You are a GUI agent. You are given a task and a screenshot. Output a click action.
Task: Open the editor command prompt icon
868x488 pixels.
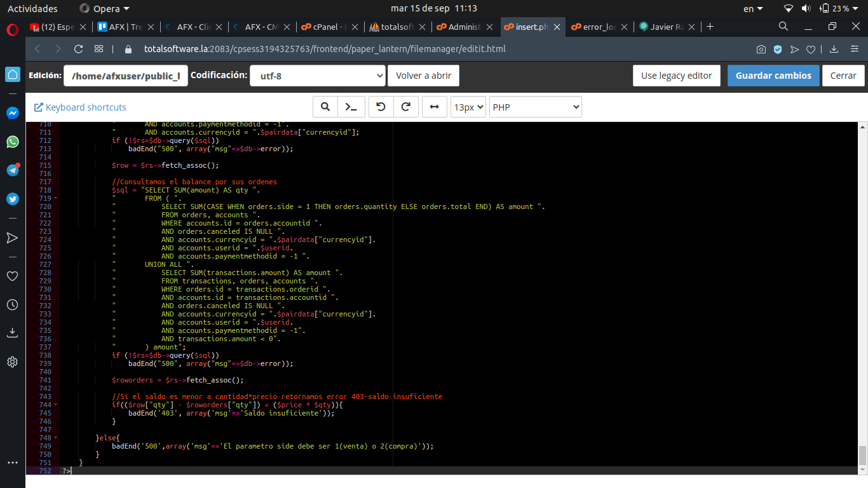pyautogui.click(x=351, y=107)
